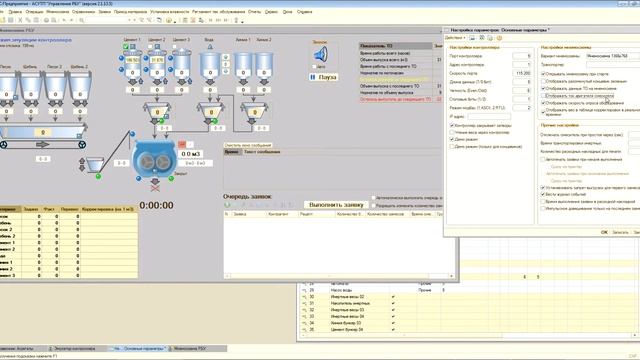Click the round yellow help icon in settings toolbar

[499, 38]
